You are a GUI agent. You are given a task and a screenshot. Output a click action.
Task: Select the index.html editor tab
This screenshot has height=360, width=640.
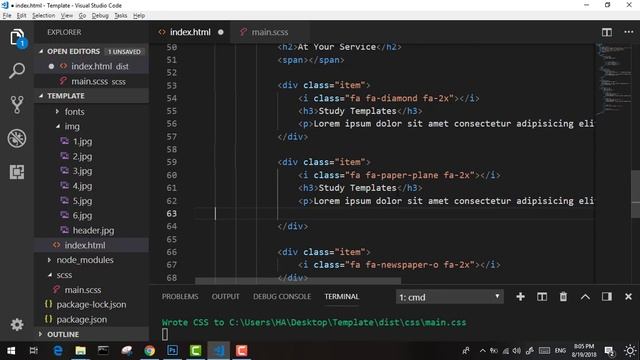point(190,32)
